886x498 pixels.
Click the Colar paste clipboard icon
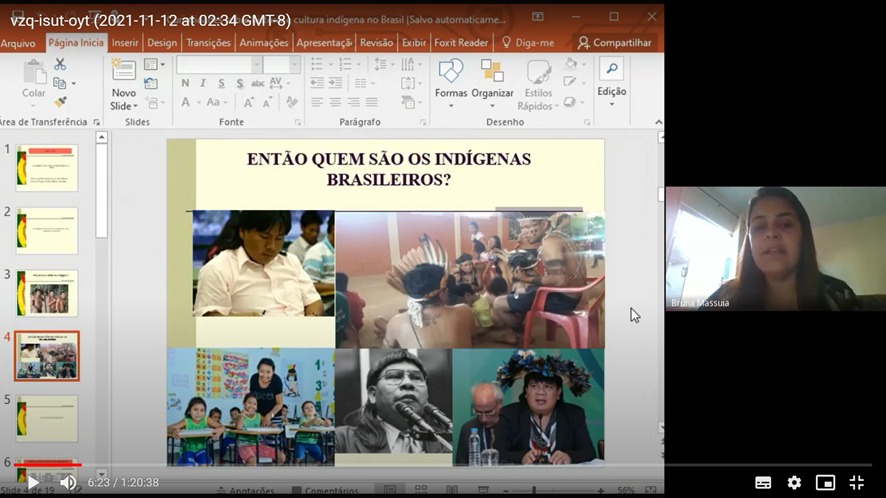coord(34,73)
